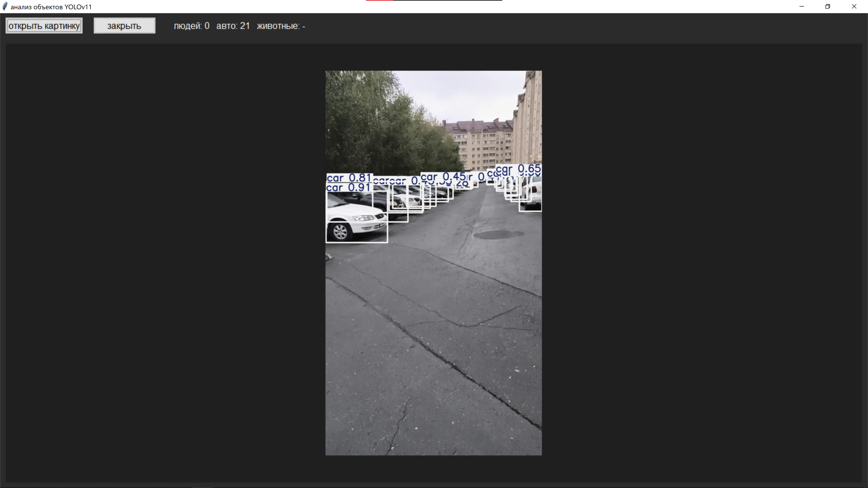Click the "авто: 21" counter label
This screenshot has height=488, width=868.
pos(233,26)
